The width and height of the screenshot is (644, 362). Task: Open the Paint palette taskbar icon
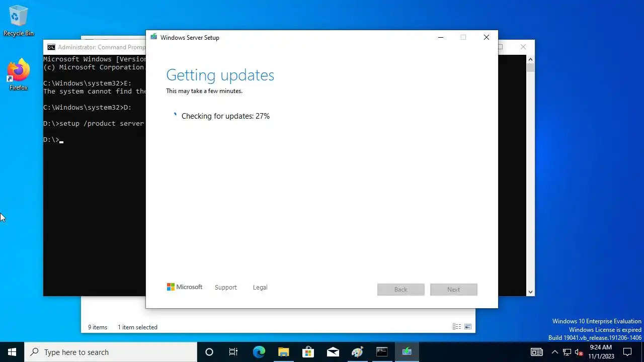[357, 352]
